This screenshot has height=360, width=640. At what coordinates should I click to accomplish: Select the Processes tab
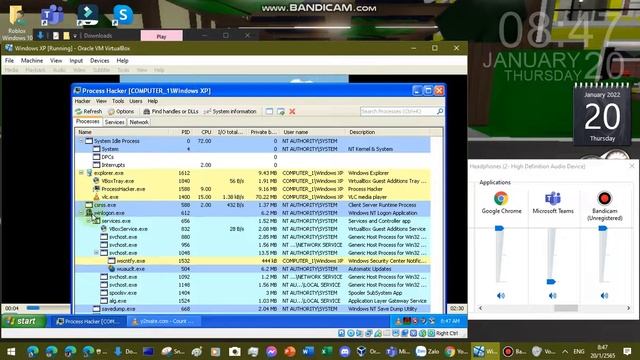pos(88,122)
